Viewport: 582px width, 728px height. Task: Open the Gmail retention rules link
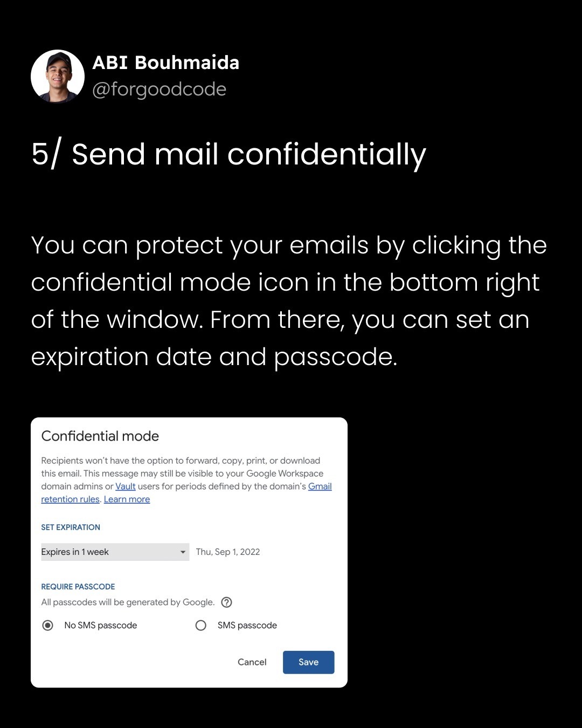pyautogui.click(x=70, y=499)
